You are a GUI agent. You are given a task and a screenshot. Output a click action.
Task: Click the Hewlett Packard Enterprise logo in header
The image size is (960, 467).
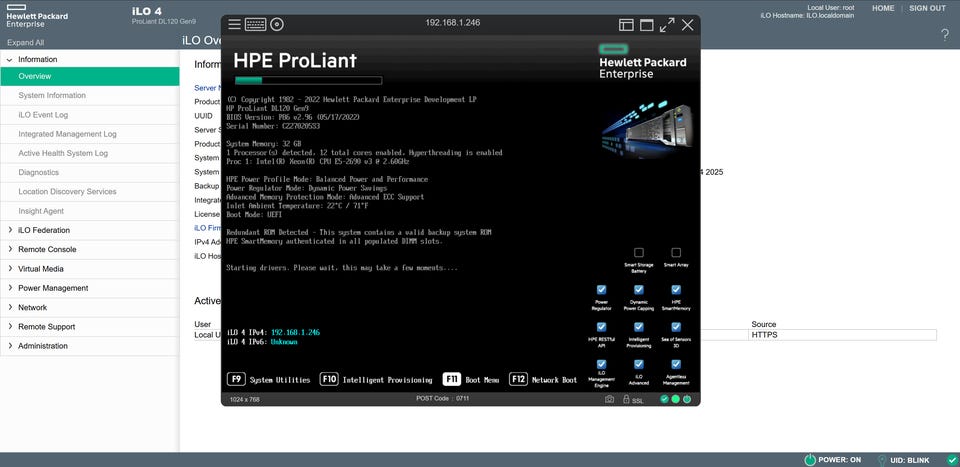37,17
